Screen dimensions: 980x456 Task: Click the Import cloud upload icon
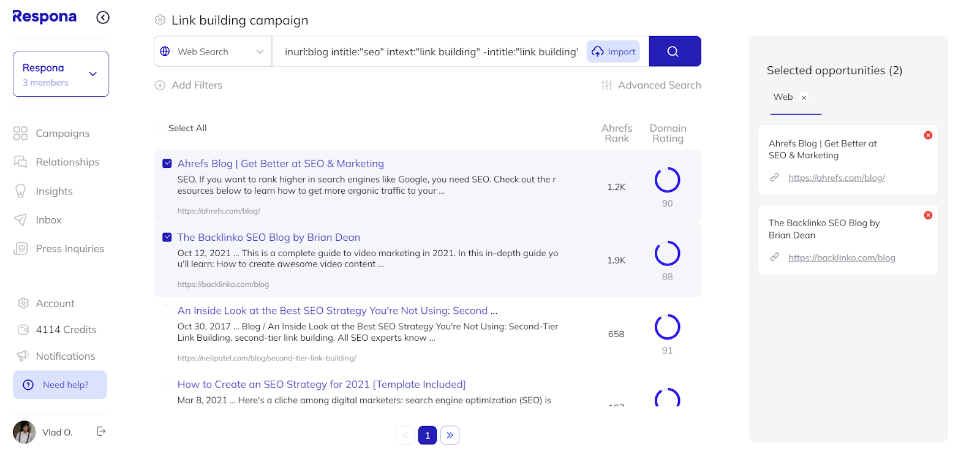597,51
